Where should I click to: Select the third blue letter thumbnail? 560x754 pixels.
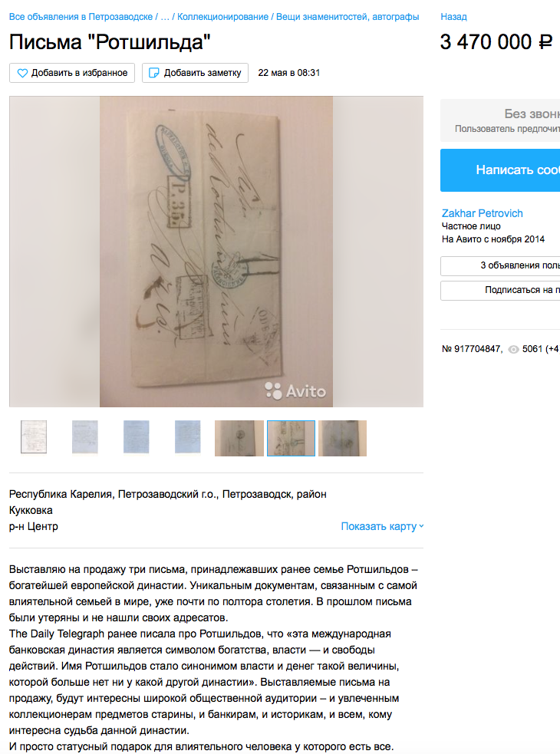click(x=136, y=437)
